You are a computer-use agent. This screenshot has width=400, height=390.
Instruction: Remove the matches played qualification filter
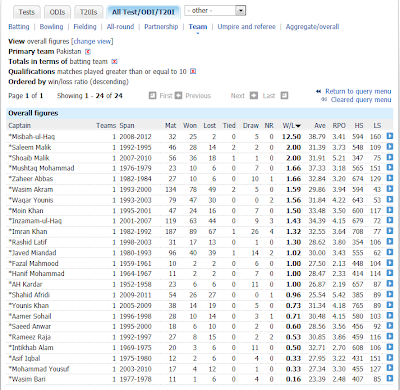coord(193,71)
